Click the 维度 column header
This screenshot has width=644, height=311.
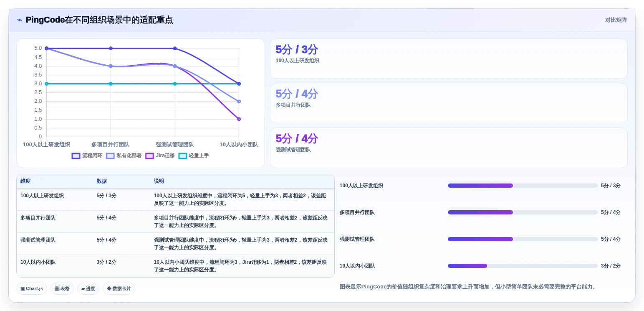click(25, 181)
